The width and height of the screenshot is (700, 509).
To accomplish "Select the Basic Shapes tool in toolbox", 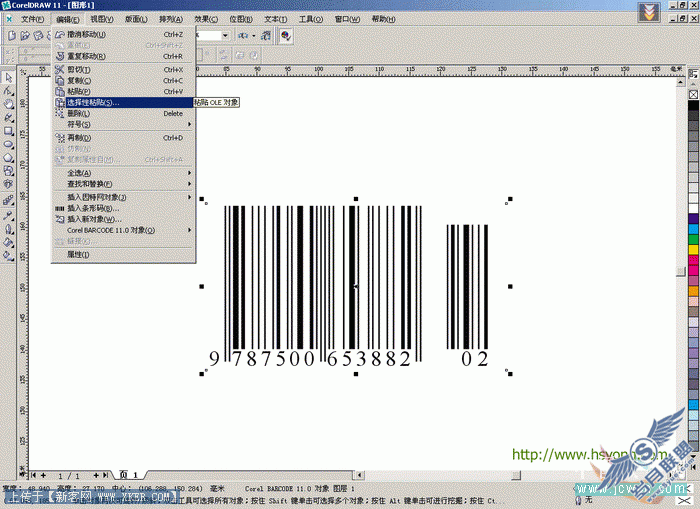I will coord(8,171).
